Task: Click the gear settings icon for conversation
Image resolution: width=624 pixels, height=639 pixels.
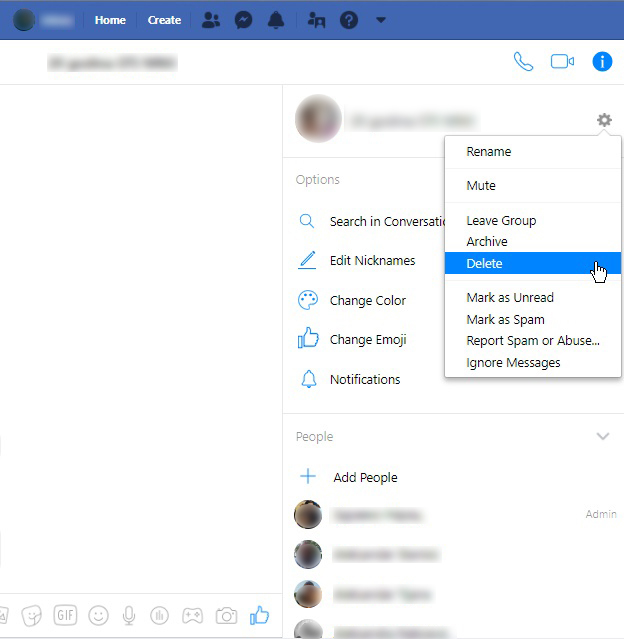Action: [x=604, y=120]
